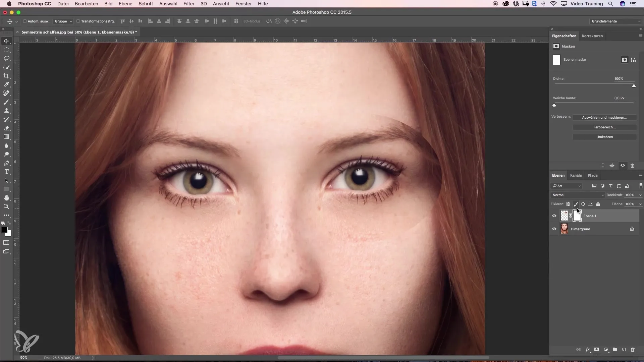Toggle layer filtering switch
The height and width of the screenshot is (362, 644).
[x=641, y=185]
